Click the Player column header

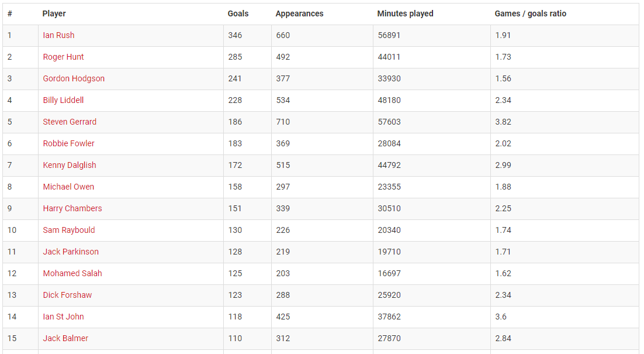point(54,13)
